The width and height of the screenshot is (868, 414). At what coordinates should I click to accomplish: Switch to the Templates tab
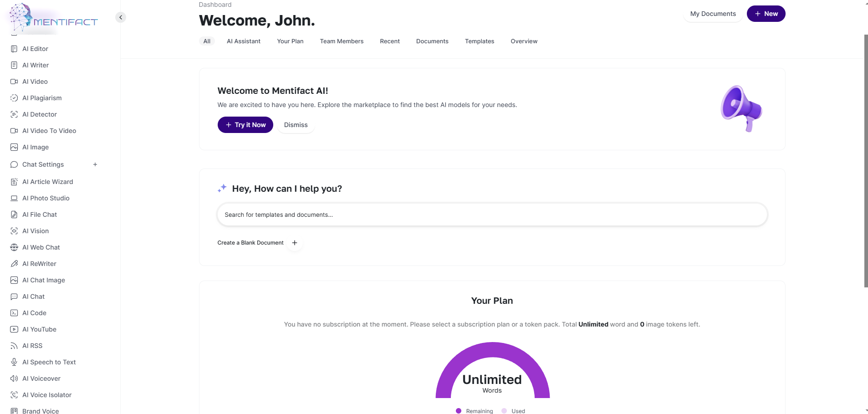479,41
